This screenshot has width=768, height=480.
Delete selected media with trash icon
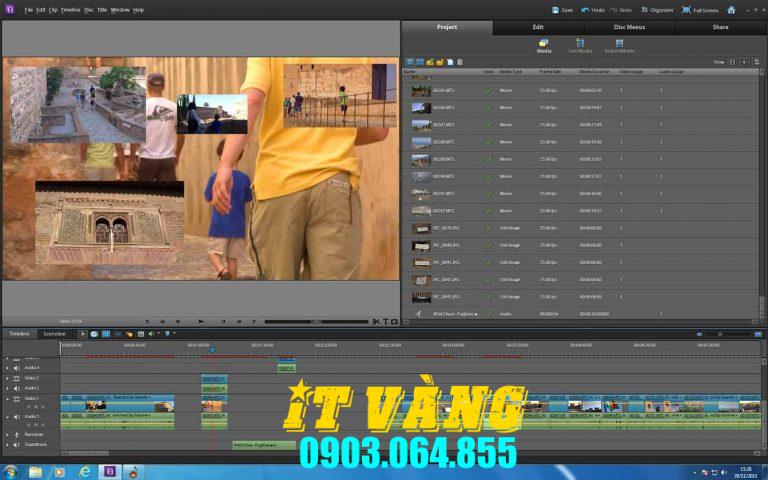[x=460, y=62]
